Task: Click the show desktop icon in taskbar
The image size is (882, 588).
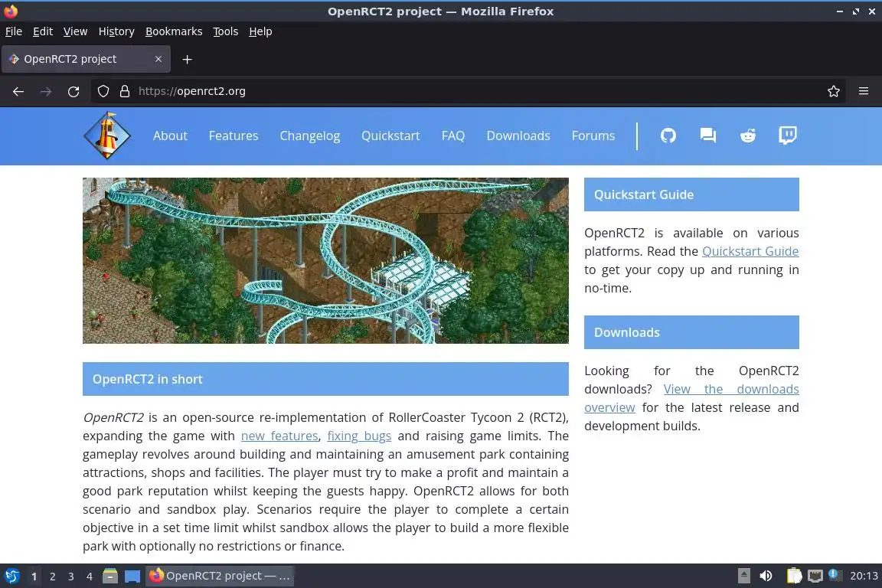Action: [132, 576]
